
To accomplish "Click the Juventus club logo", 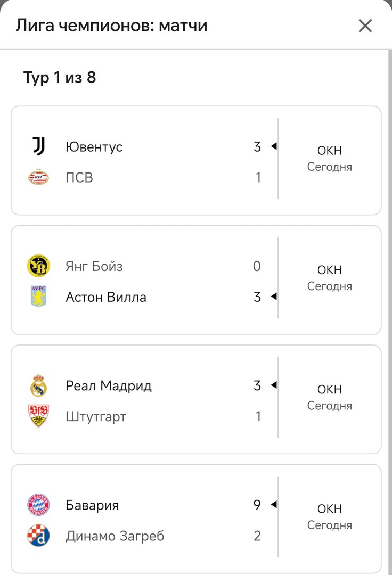I will [x=38, y=146].
